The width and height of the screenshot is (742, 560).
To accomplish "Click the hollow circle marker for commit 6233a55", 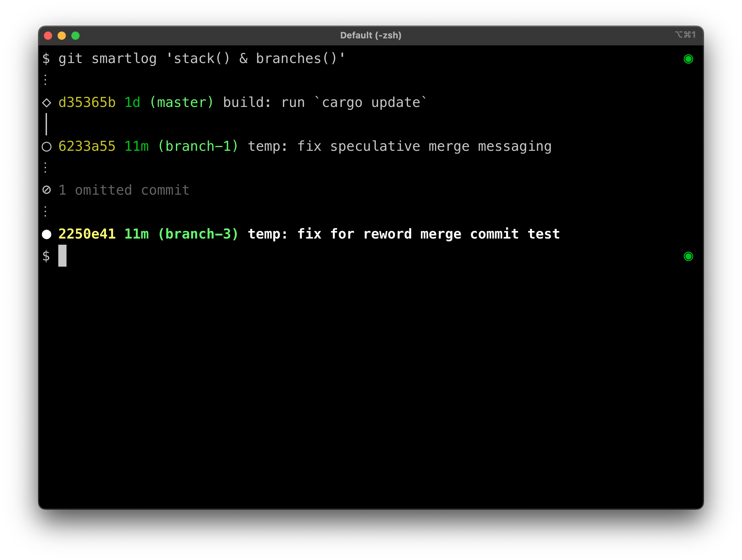I will pos(47,147).
